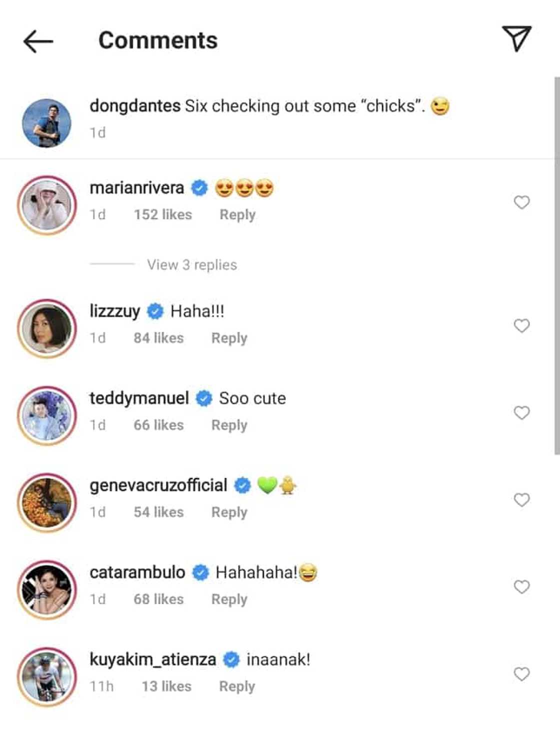The height and width of the screenshot is (729, 560).
Task: Like marianrivera's comment with the heart
Action: click(521, 202)
